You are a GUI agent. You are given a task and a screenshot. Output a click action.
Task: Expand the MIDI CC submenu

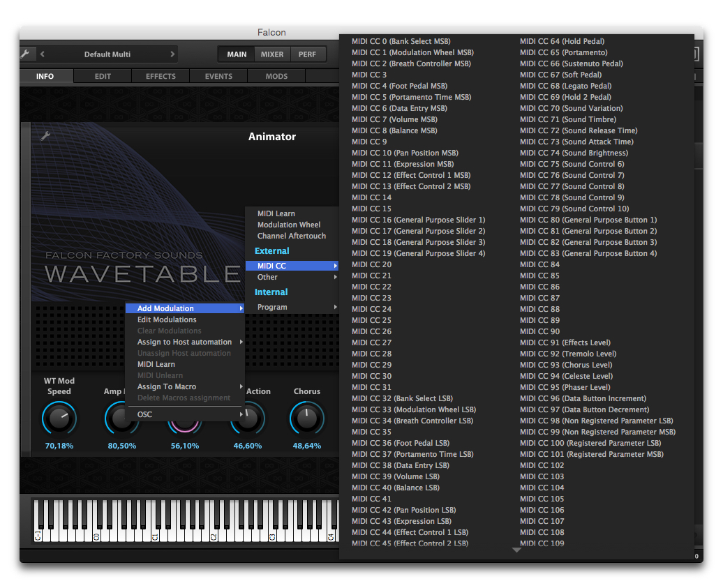pyautogui.click(x=292, y=266)
